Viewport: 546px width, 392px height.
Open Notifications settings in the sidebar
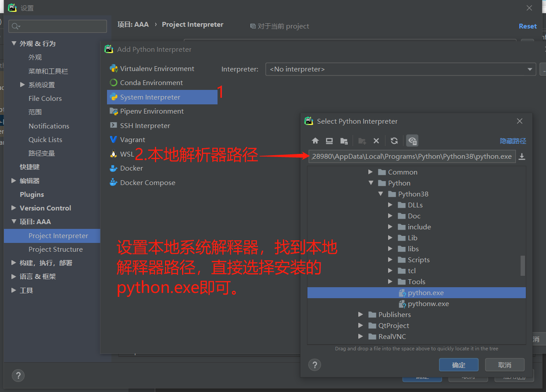49,126
